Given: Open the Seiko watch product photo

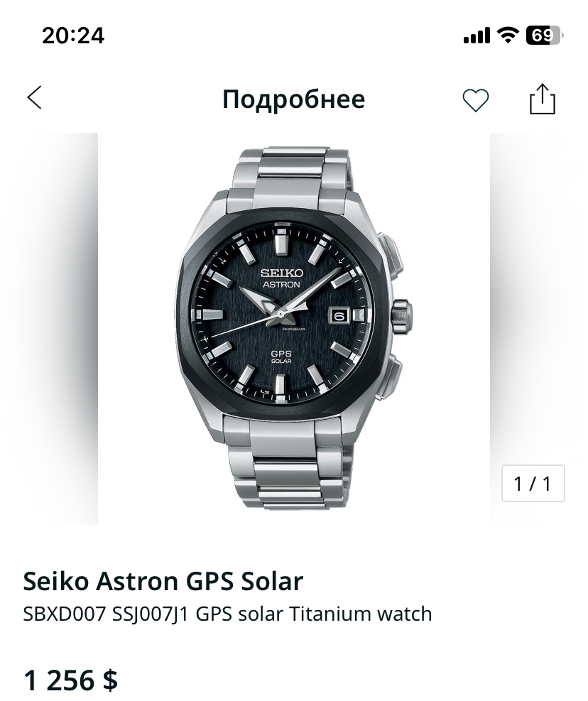Looking at the screenshot, I should (293, 328).
